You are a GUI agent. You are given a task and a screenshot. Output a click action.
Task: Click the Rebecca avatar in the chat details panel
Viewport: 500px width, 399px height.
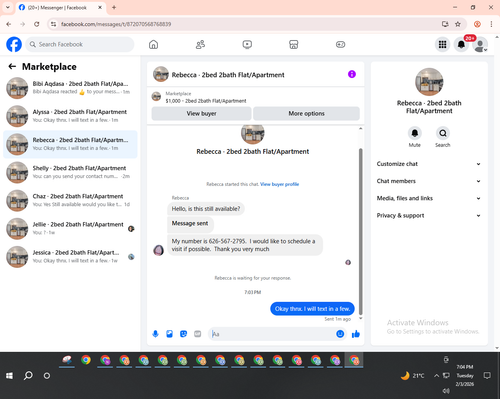[x=429, y=82]
